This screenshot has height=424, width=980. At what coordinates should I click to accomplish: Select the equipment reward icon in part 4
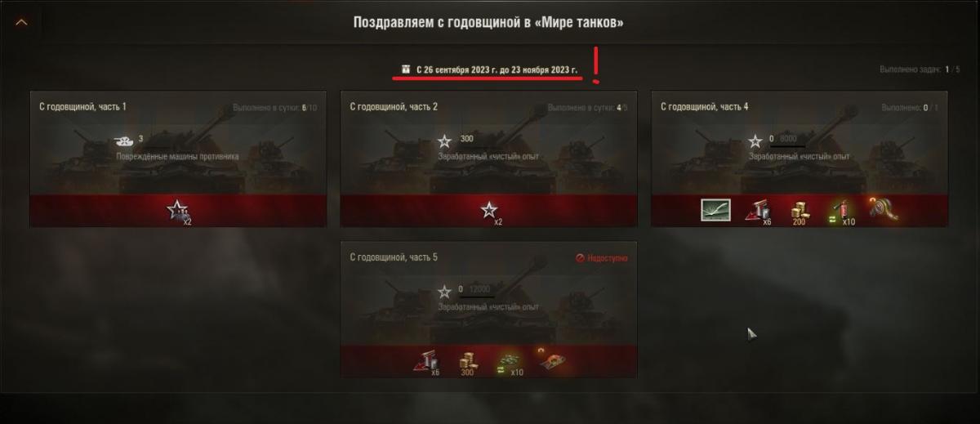pyautogui.click(x=883, y=210)
